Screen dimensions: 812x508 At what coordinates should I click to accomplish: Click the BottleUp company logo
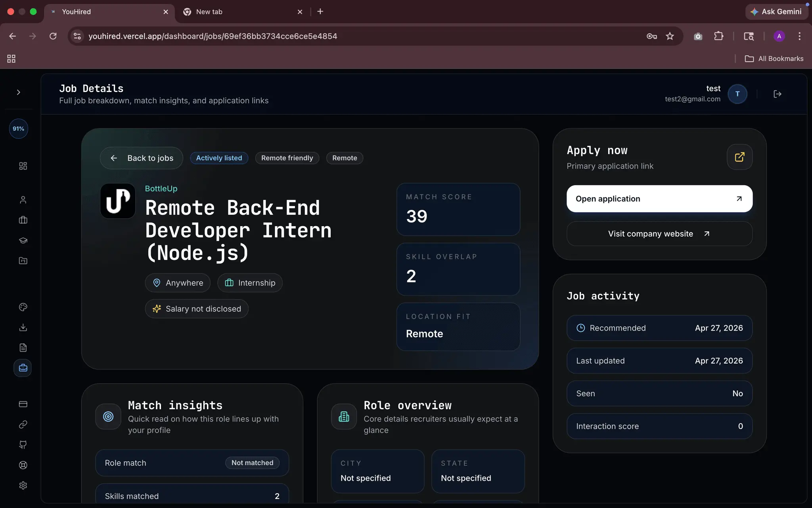tap(118, 201)
